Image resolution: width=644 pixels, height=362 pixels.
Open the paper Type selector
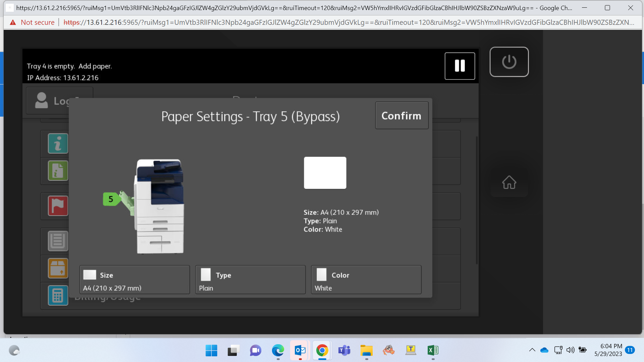pos(250,280)
